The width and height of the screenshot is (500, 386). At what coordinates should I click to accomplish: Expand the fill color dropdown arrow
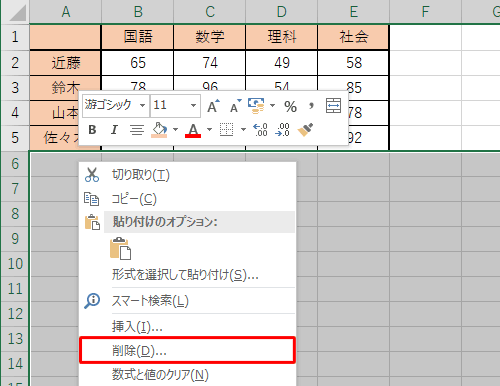click(175, 130)
